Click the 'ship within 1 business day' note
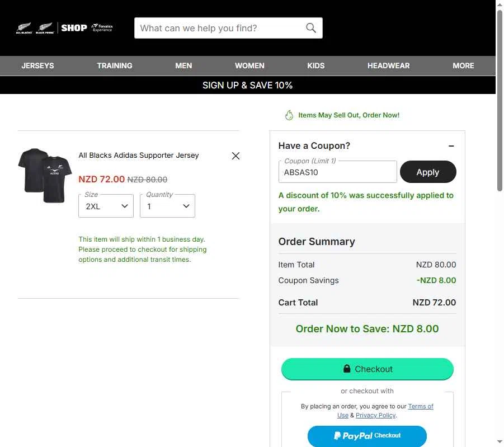The height and width of the screenshot is (447, 504). click(143, 249)
